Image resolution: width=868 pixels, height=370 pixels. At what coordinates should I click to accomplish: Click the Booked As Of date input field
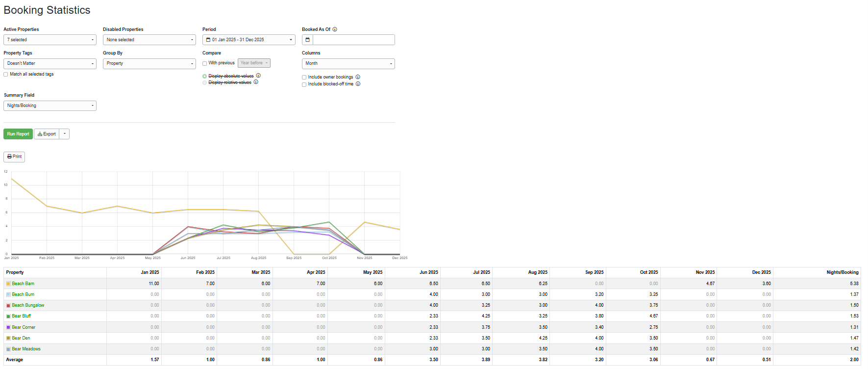coord(354,40)
